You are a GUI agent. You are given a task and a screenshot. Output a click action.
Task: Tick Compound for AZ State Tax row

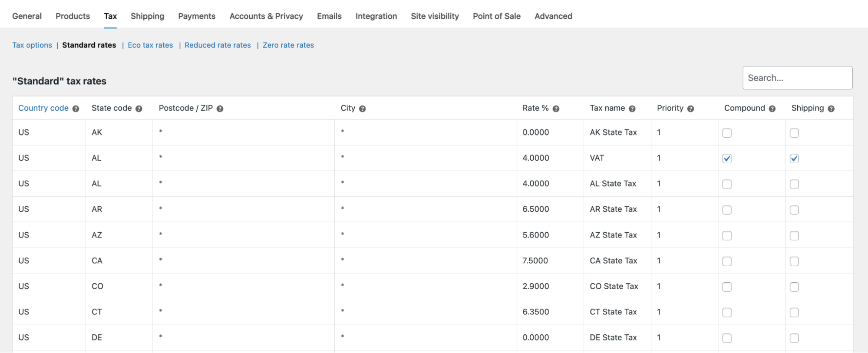pyautogui.click(x=727, y=235)
